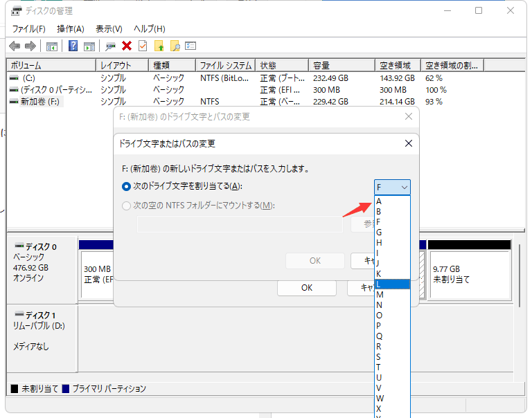532x418 pixels.
Task: Click the Back arrow toolbar icon
Action: (x=15, y=46)
